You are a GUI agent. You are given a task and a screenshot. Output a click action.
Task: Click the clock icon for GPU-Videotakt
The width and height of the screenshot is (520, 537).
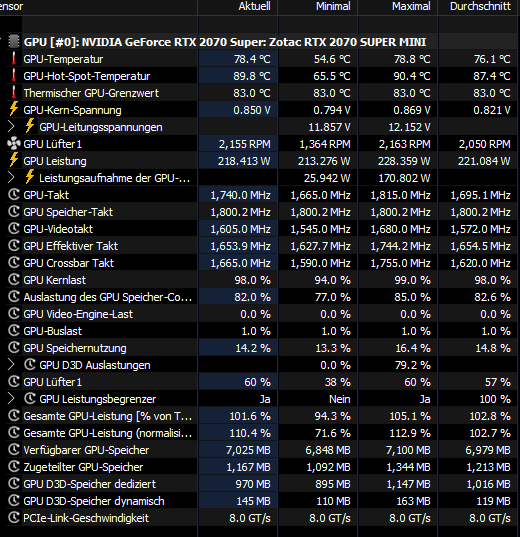pos(14,229)
